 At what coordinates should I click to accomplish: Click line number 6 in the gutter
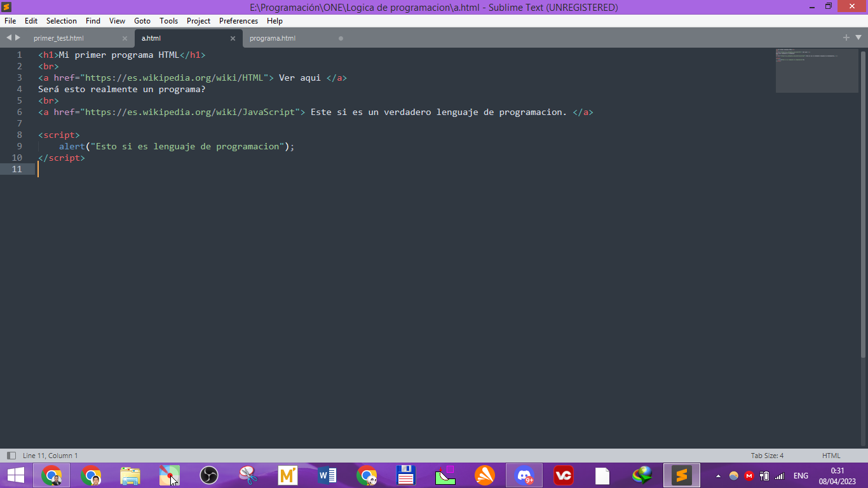point(20,112)
